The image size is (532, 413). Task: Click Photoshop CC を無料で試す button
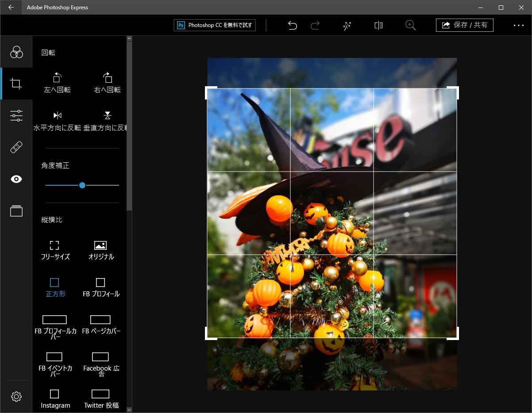tap(215, 25)
